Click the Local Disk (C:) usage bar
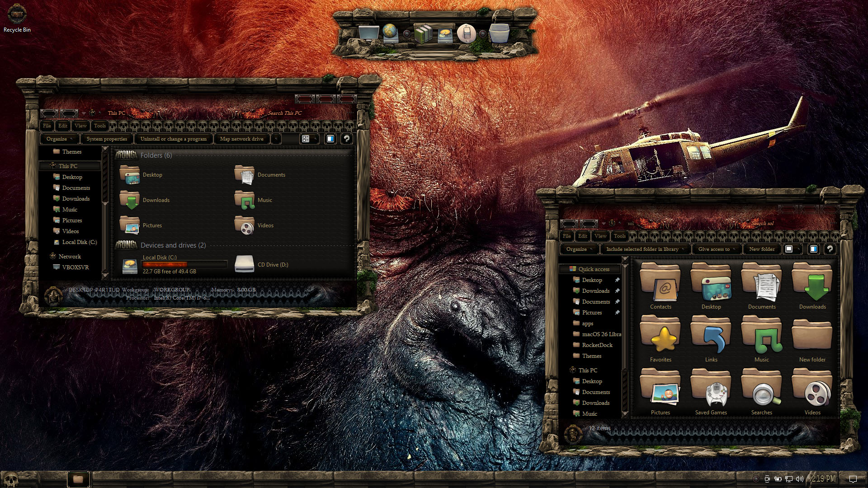 184,264
